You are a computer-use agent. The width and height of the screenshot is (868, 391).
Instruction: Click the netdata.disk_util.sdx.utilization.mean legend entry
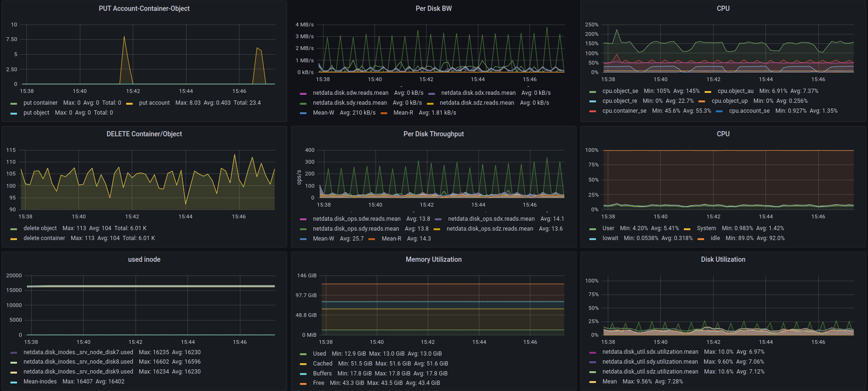(650, 352)
